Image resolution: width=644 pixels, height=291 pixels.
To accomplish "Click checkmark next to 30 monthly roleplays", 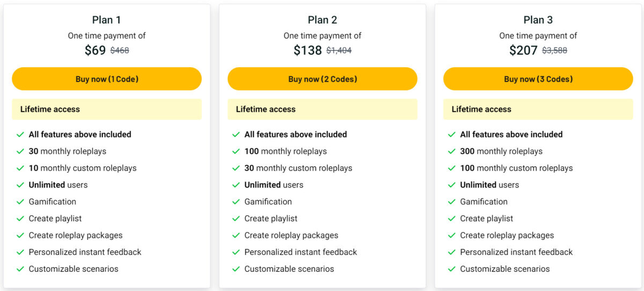I will point(20,151).
